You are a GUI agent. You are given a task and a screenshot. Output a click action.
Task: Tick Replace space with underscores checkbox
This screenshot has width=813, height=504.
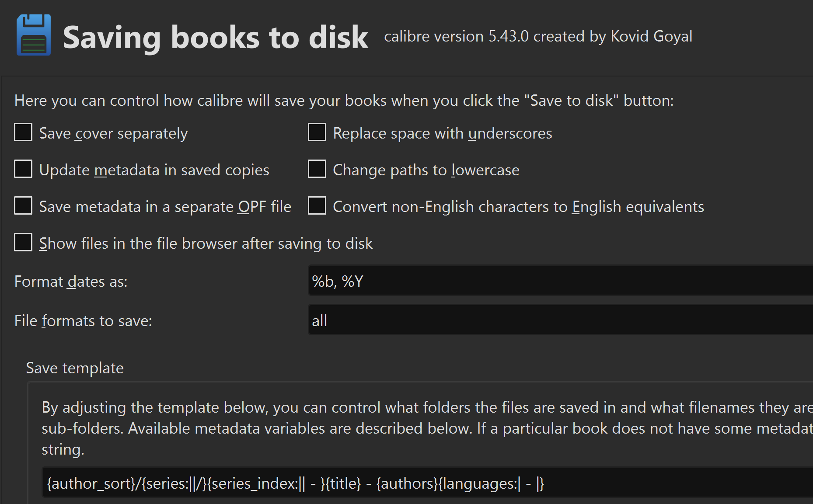tap(317, 132)
